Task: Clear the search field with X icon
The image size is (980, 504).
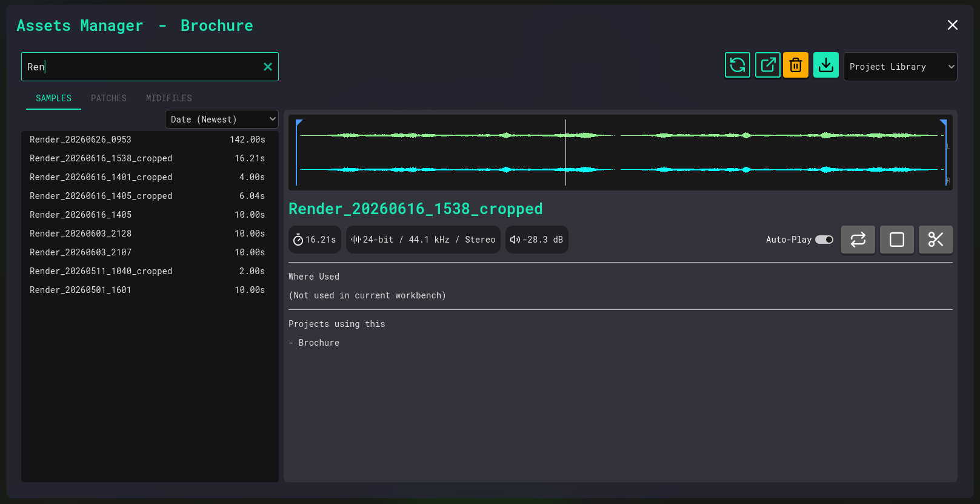Action: [267, 67]
